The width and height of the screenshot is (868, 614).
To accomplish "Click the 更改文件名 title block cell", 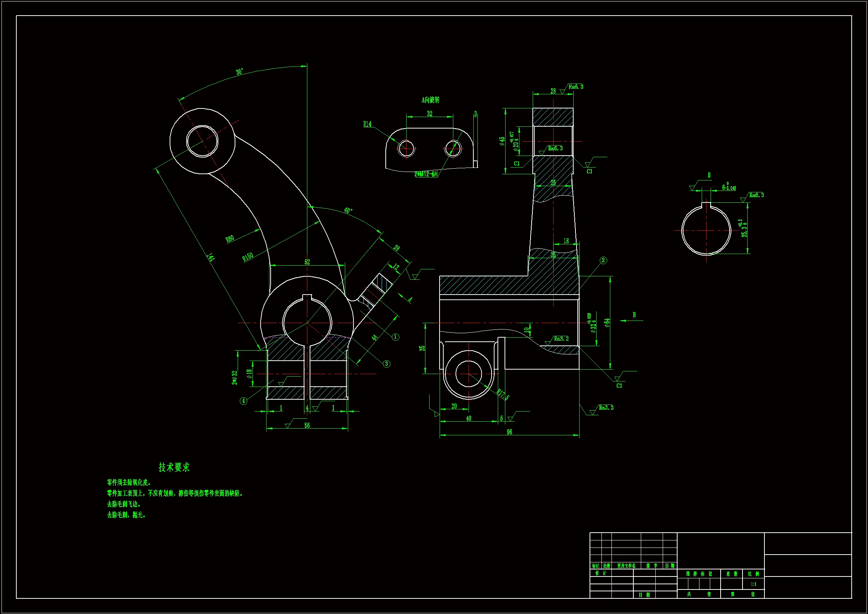I will 626,566.
